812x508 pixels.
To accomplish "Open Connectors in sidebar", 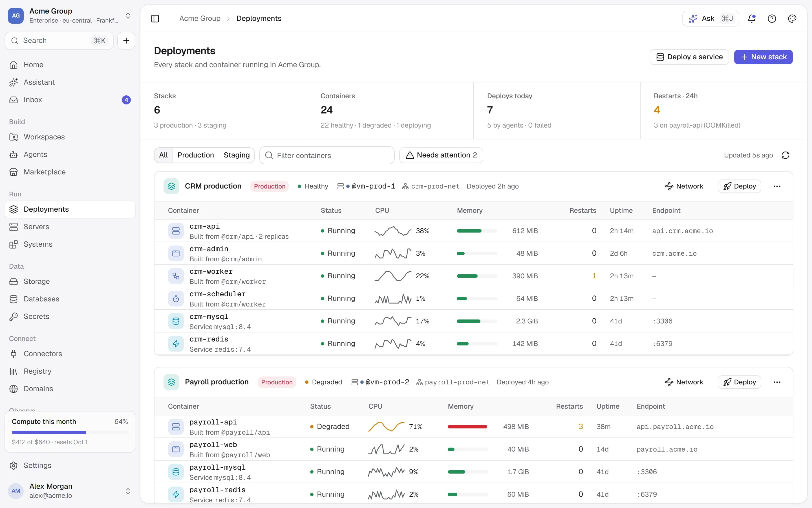I will tap(70, 354).
